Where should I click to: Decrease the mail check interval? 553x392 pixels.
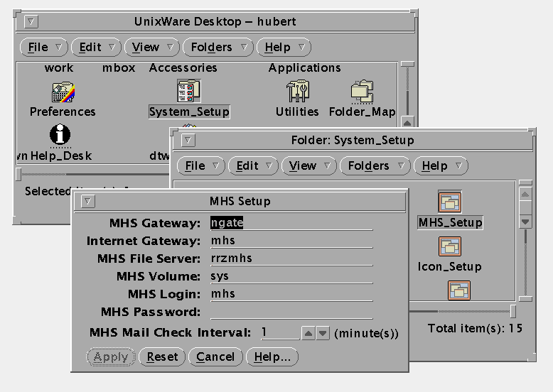[x=323, y=332]
